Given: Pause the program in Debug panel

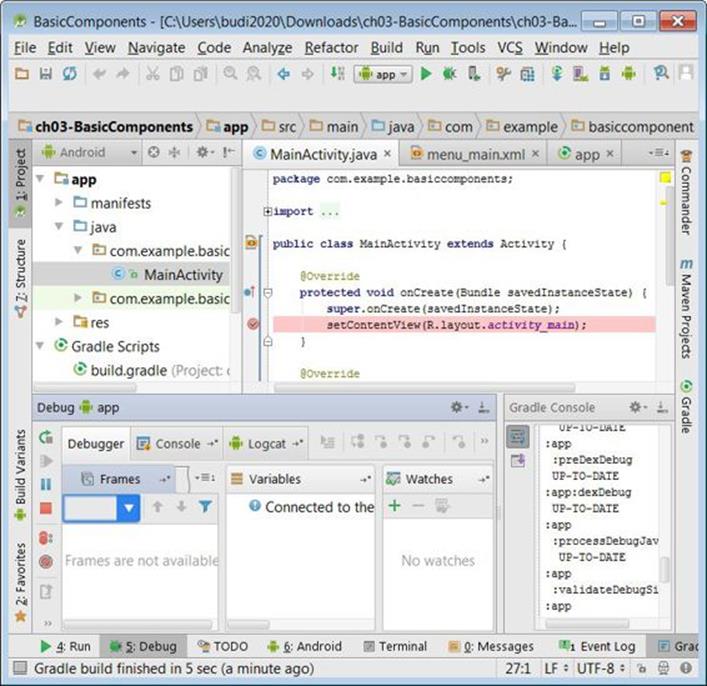Looking at the screenshot, I should [46, 484].
